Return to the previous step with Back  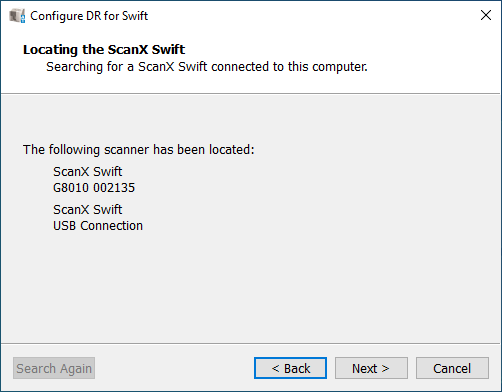click(290, 368)
